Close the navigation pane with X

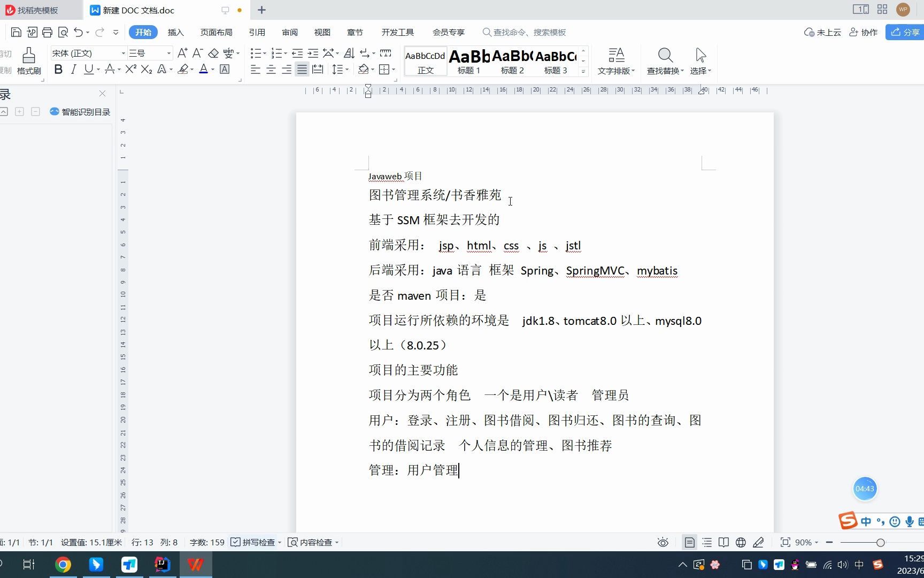102,94
